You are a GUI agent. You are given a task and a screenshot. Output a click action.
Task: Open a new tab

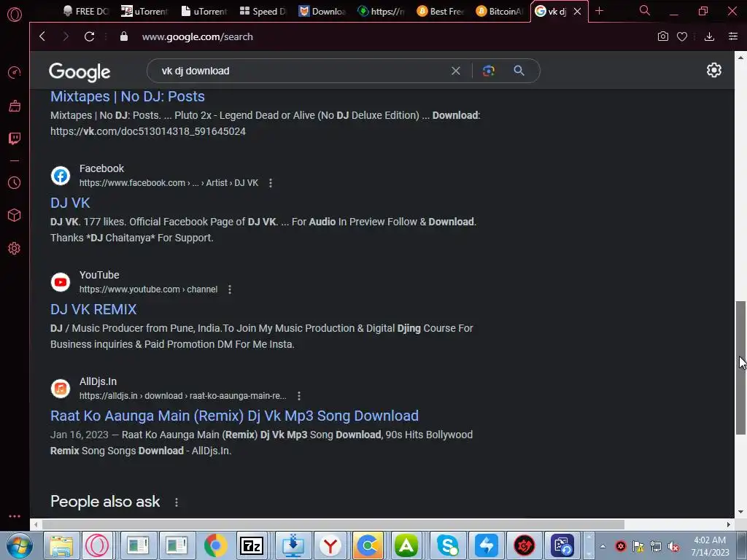[600, 10]
